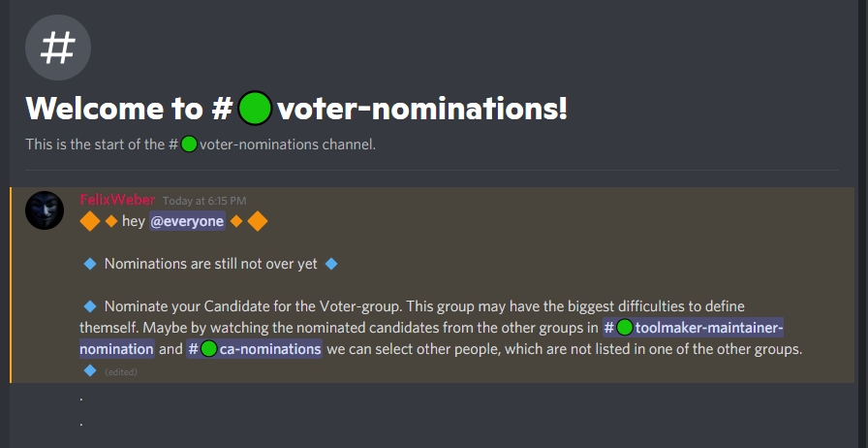This screenshot has height=448, width=868.
Task: Click the large hash channel icon
Action: [x=58, y=47]
